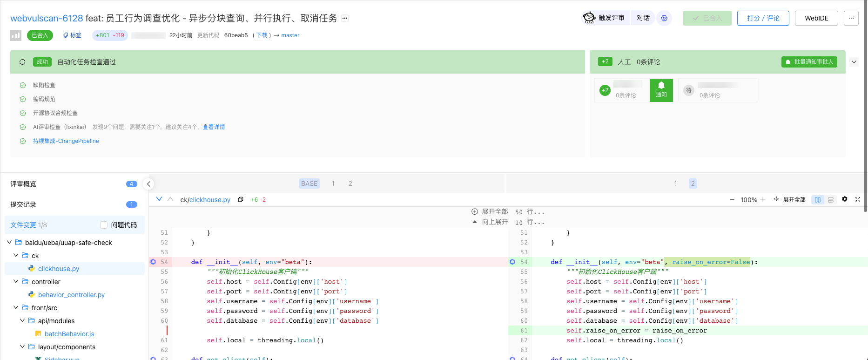The image size is (868, 360).
Task: Open the review settings gear icon
Action: (x=664, y=18)
